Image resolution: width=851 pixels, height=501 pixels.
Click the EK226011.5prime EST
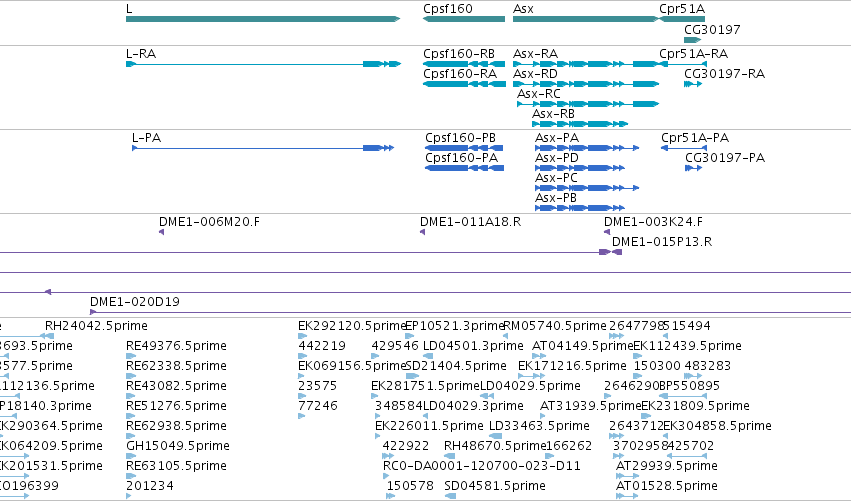click(x=429, y=427)
